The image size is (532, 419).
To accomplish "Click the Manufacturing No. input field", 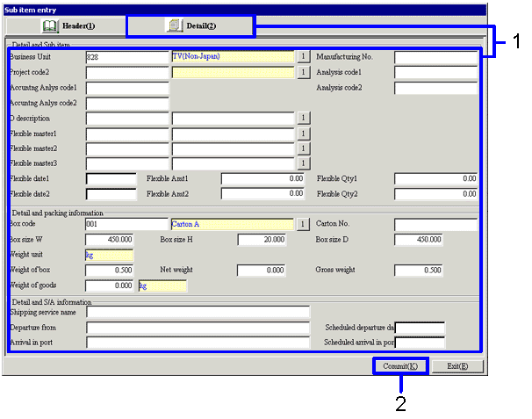I will coord(435,57).
